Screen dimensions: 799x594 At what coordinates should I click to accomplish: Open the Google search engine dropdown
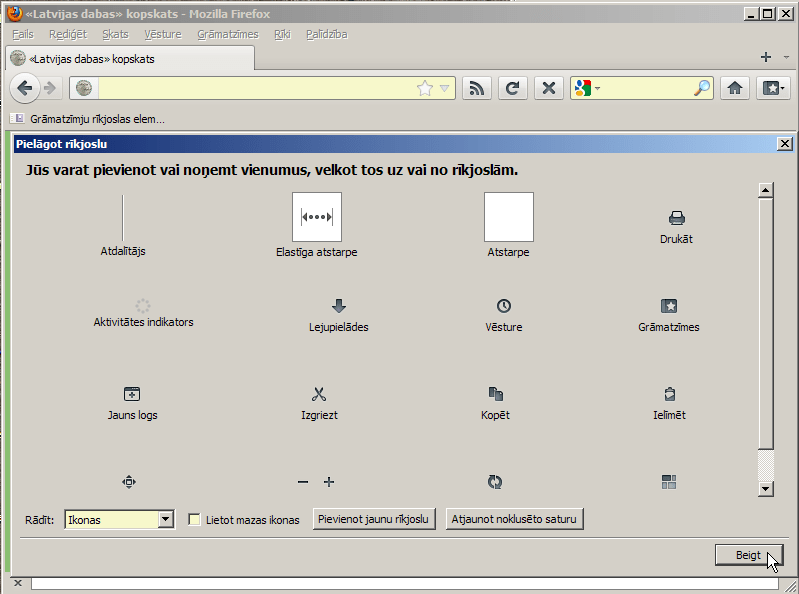pos(588,88)
